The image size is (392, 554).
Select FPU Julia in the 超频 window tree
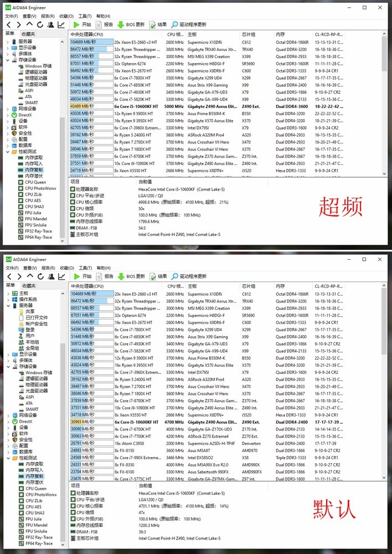[x=30, y=213]
